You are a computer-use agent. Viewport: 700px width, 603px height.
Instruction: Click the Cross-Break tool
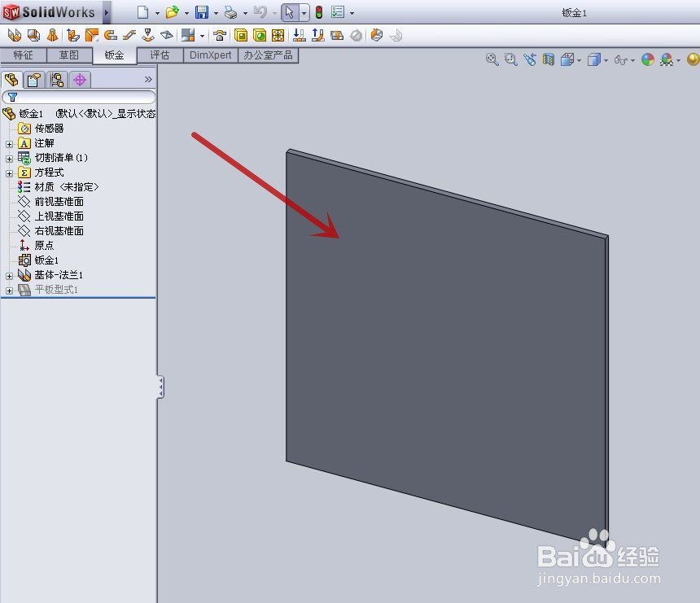167,35
